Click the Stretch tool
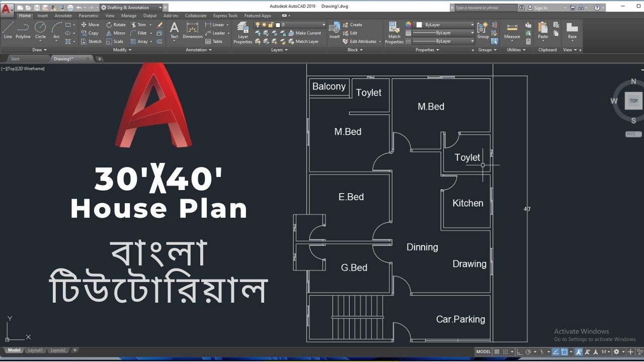This screenshot has width=644, height=362. [91, 42]
